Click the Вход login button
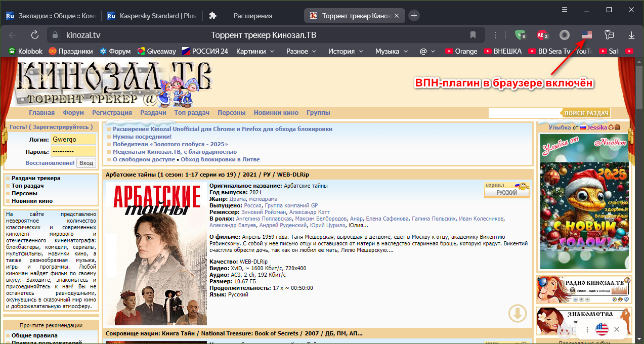 (x=86, y=163)
